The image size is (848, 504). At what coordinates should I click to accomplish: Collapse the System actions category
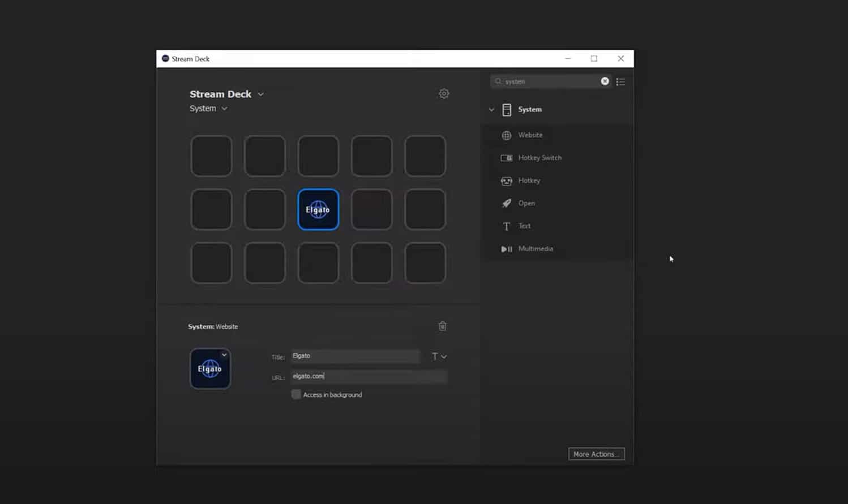[x=491, y=110]
